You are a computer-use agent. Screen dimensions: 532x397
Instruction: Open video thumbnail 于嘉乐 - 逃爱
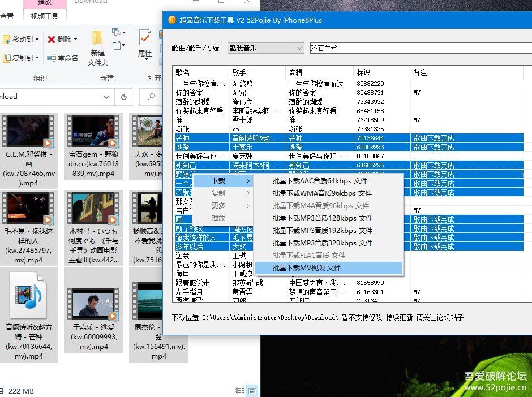click(x=93, y=304)
